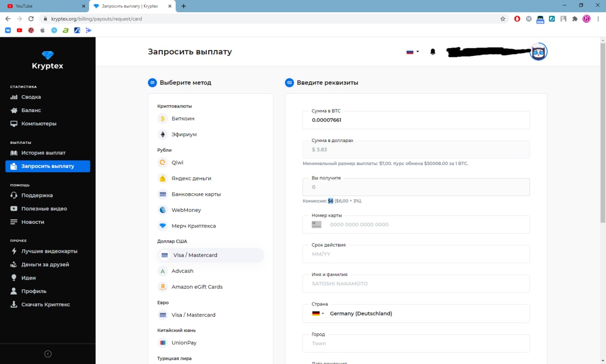Click the pink profile avatar in toolbar
Screen dimensions: 606x364
click(x=587, y=19)
